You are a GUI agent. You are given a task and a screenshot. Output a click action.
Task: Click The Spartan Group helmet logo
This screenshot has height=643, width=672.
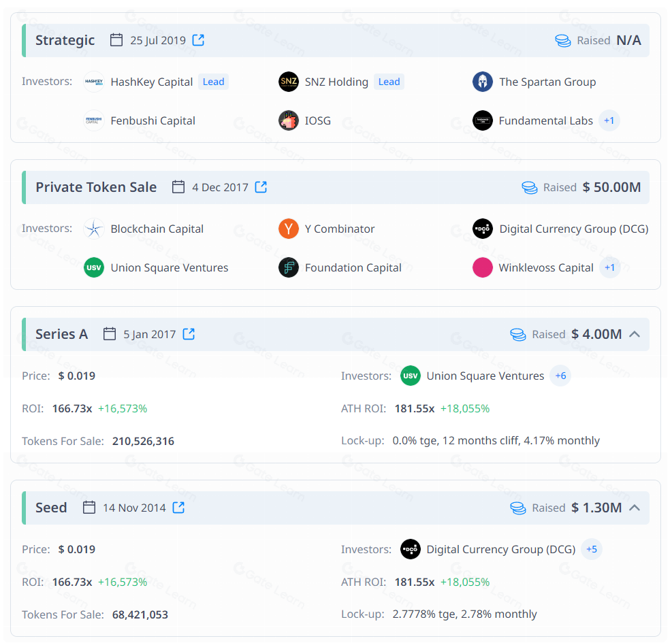click(483, 82)
